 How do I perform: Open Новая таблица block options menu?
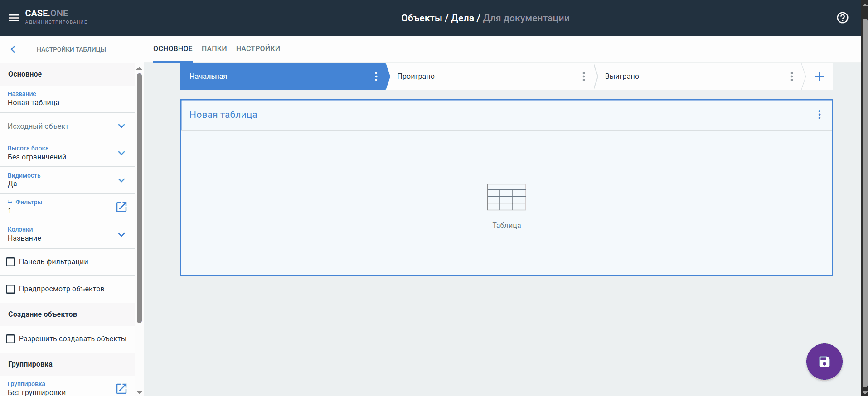pos(819,115)
